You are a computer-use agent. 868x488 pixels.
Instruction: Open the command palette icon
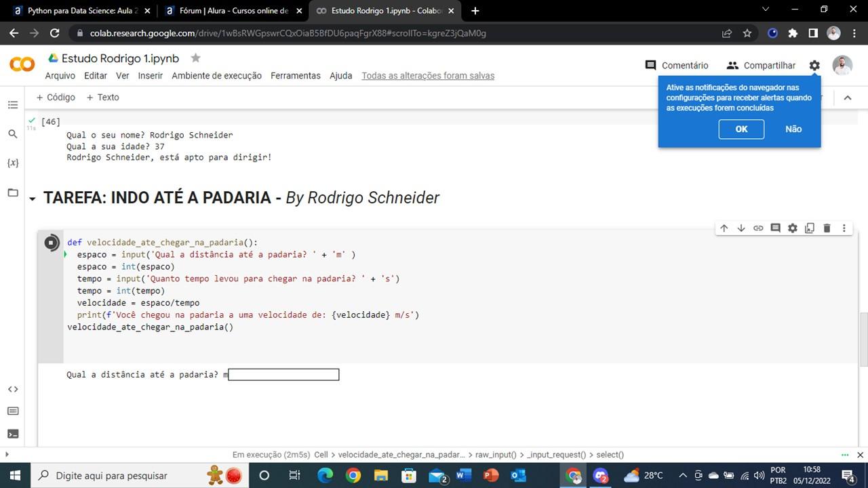(x=13, y=411)
